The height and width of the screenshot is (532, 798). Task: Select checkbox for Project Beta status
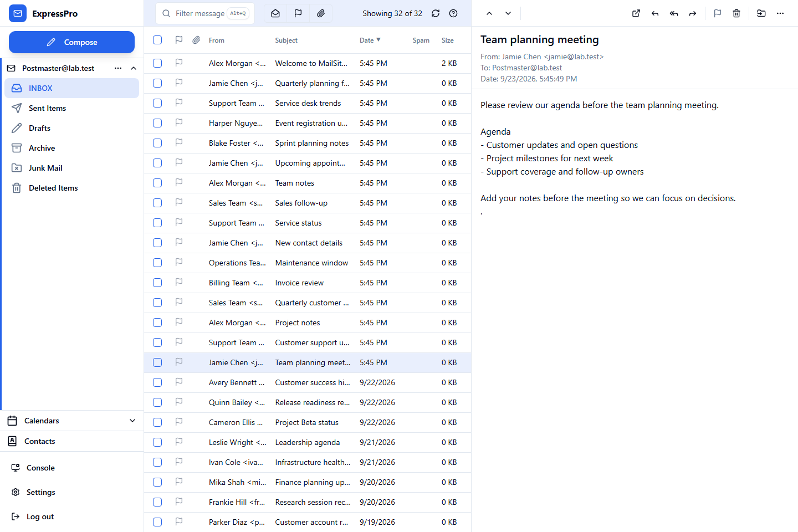coord(157,422)
